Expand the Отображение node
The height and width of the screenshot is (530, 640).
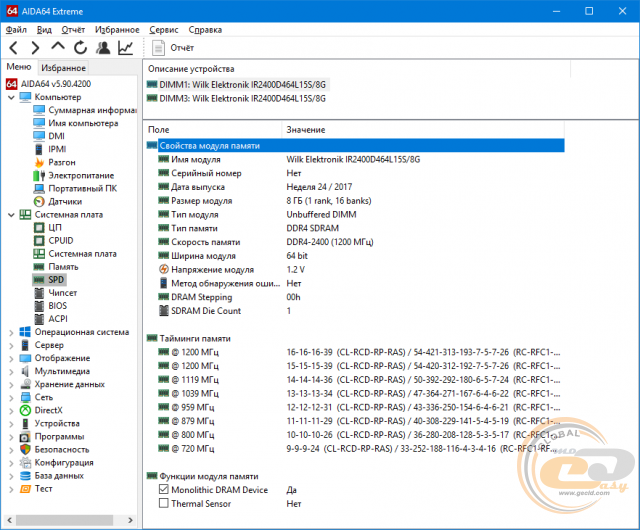pyautogui.click(x=11, y=359)
